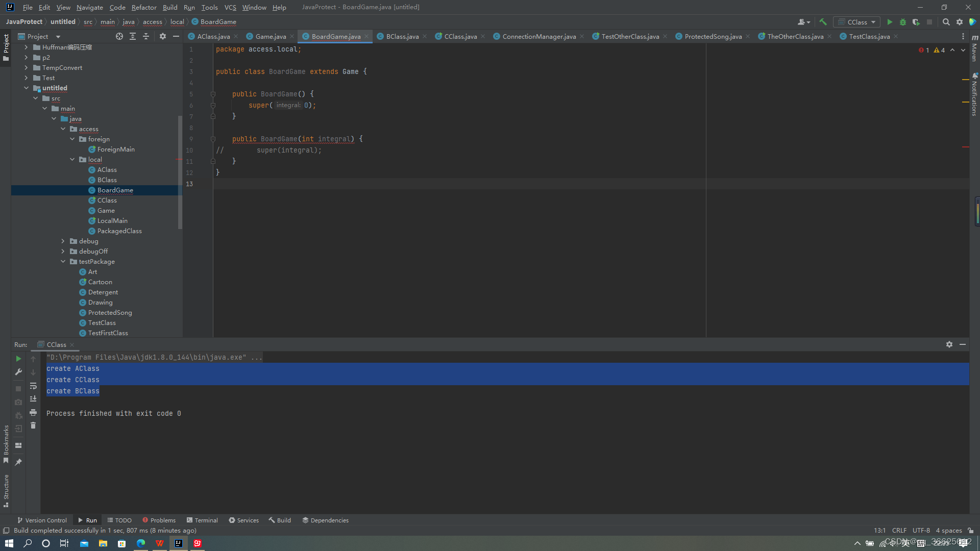The image size is (980, 551).
Task: Open the Build menu
Action: pos(171,7)
